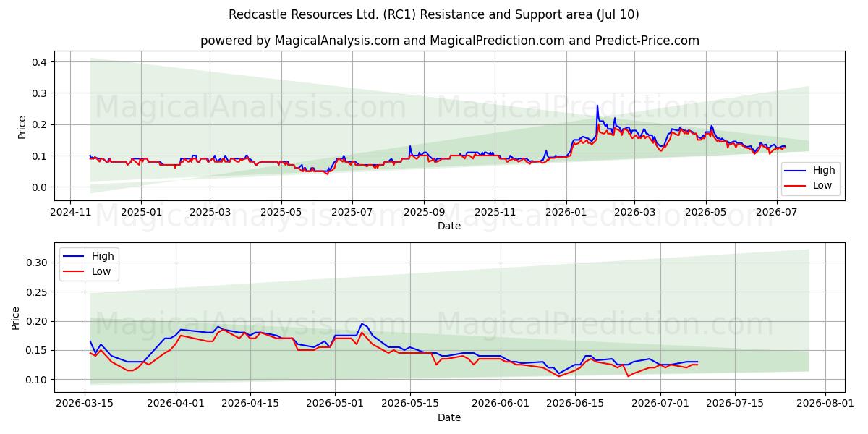Click the '2025-11' x-axis label

(x=495, y=213)
